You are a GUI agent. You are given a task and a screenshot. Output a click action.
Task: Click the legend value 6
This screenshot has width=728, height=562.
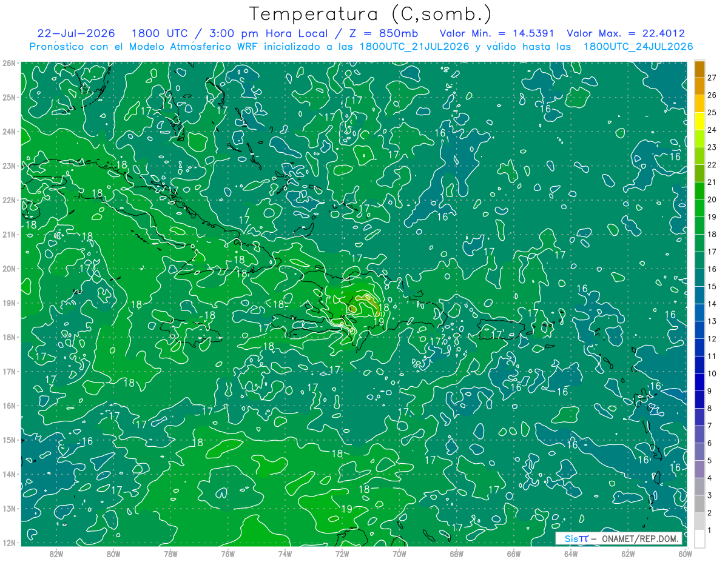(710, 443)
